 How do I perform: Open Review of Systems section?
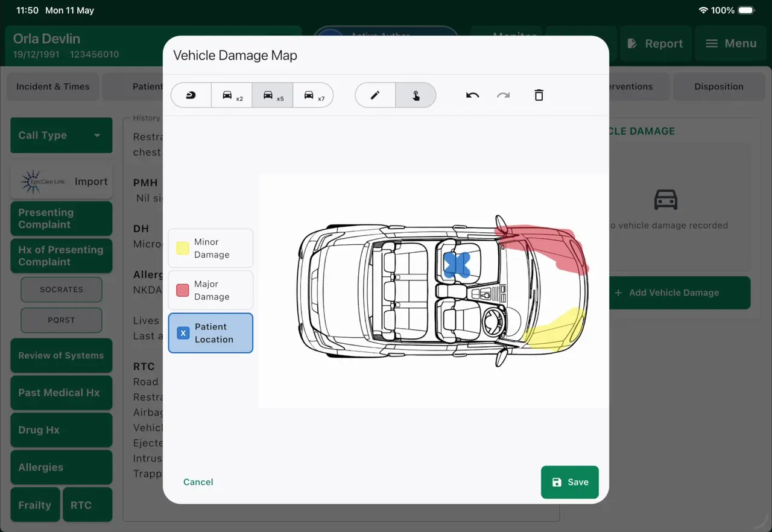[62, 355]
